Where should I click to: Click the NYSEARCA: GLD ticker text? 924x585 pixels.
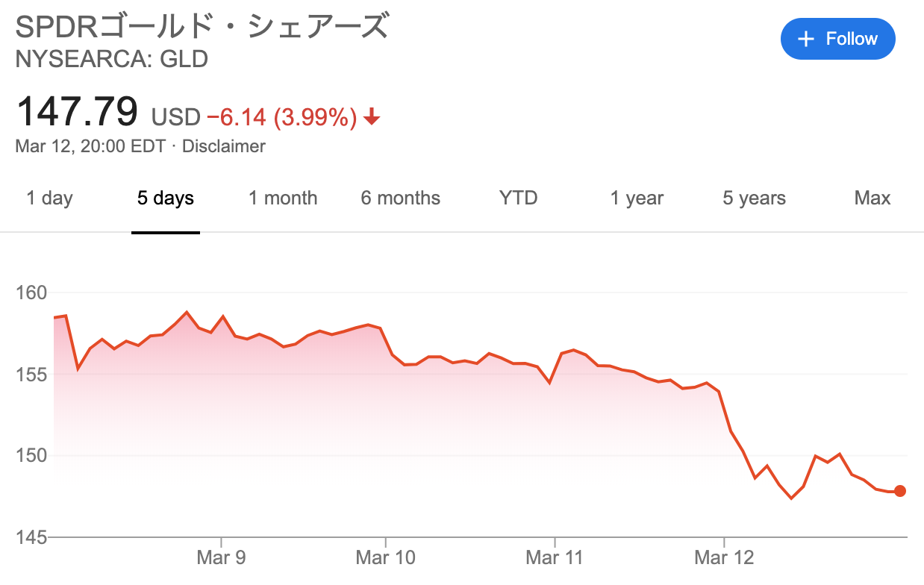point(111,59)
